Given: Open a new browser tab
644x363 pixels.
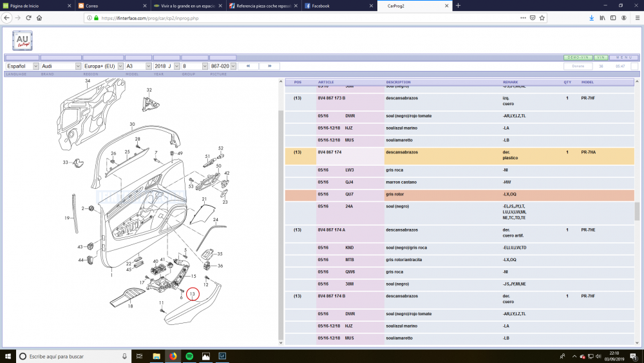Looking at the screenshot, I should pos(459,5).
